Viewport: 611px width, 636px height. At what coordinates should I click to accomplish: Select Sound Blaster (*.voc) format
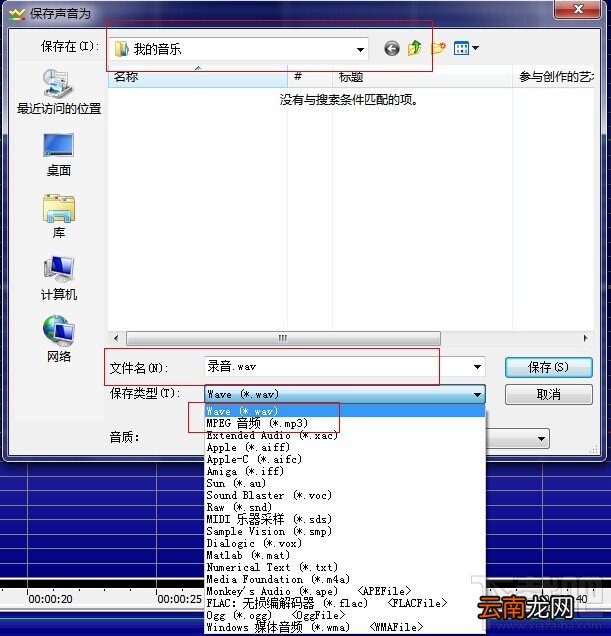[345, 495]
